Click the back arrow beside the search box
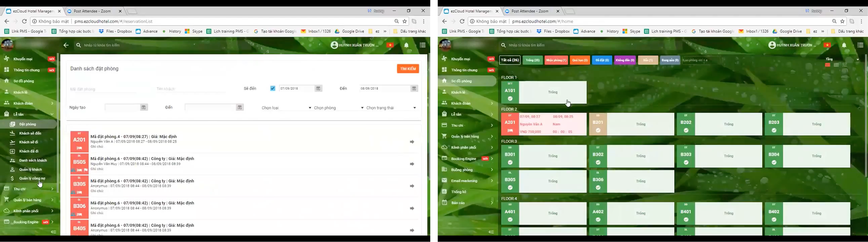Viewport: 868px width, 242px height. click(x=66, y=45)
